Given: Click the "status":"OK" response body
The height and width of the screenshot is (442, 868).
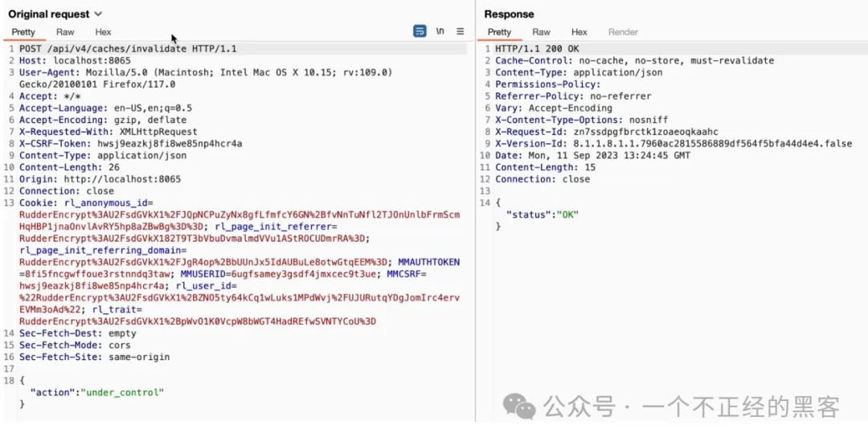Looking at the screenshot, I should coord(542,215).
